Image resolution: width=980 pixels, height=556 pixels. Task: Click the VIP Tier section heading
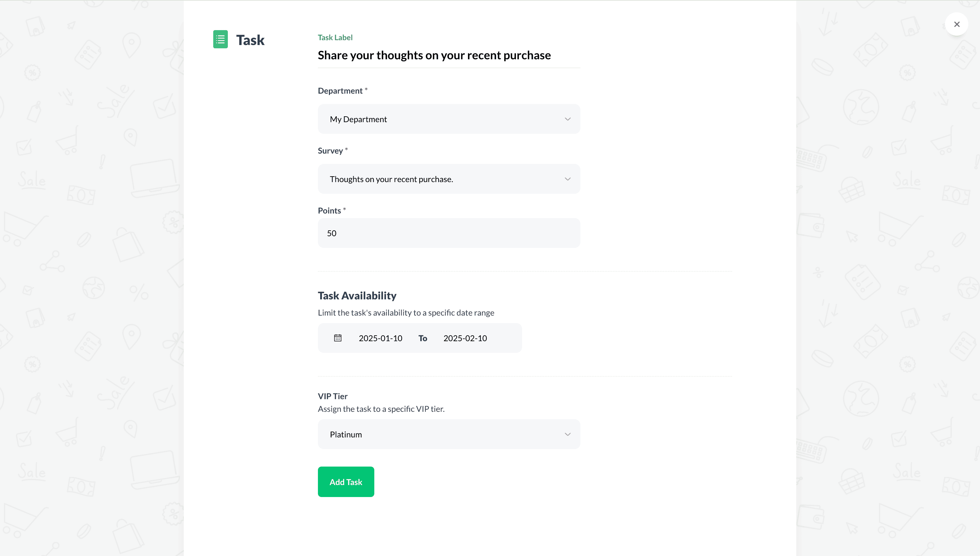(x=332, y=396)
